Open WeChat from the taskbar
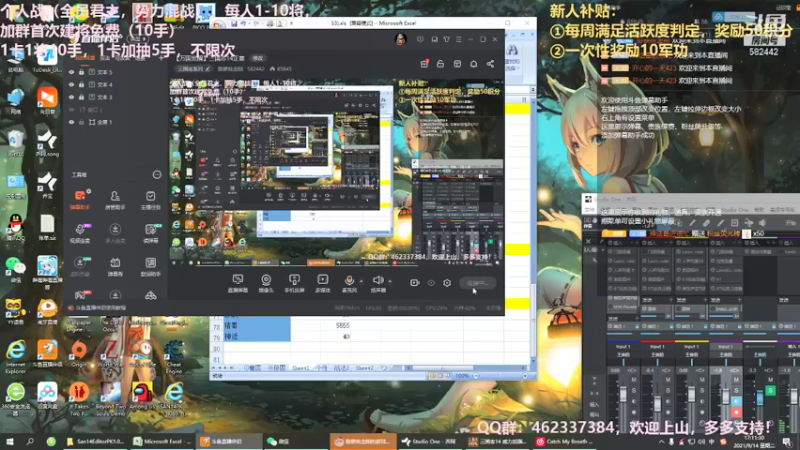This screenshot has width=800, height=450. [x=278, y=441]
